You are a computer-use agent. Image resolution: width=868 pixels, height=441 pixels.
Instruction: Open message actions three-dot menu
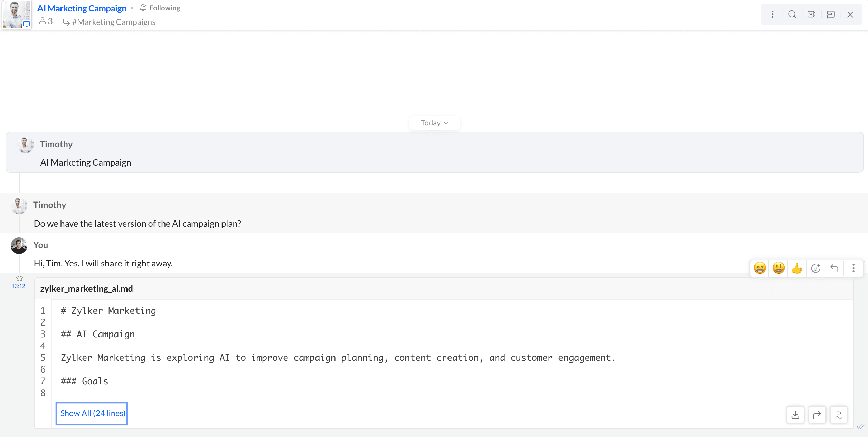click(853, 268)
